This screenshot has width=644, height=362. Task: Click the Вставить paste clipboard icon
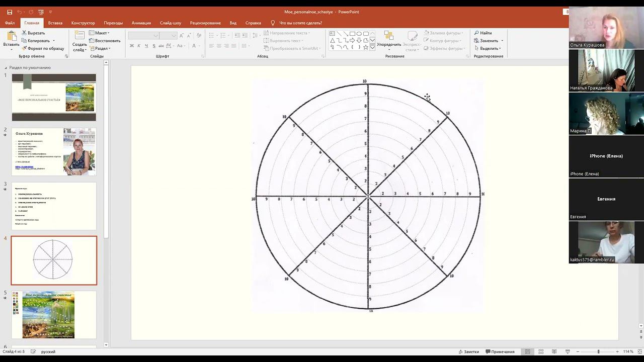(11, 36)
